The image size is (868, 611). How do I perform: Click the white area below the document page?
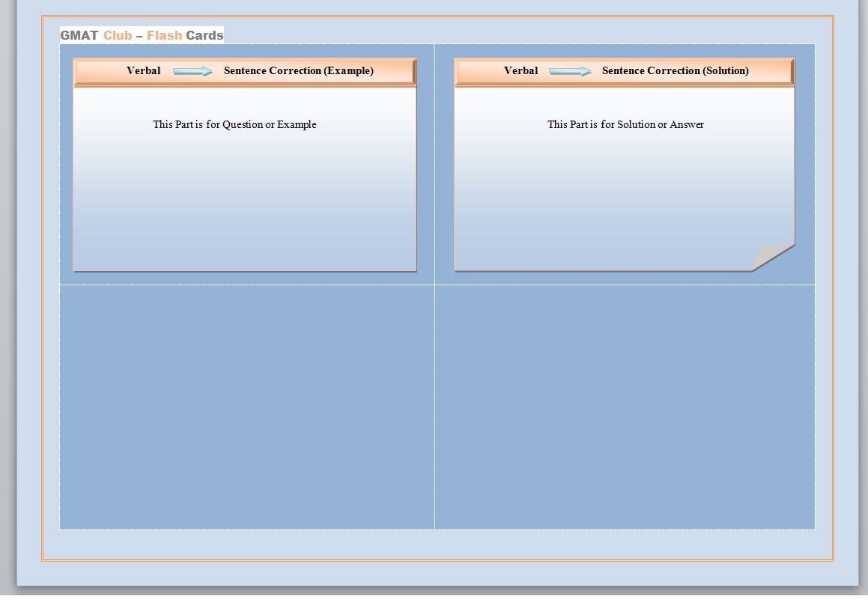tap(434, 603)
